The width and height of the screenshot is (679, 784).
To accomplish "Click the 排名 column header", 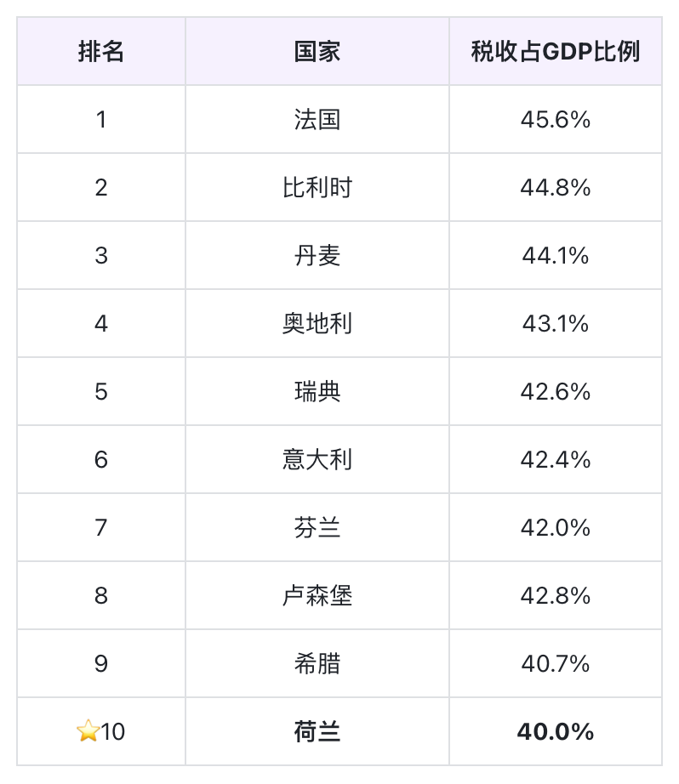I will [x=101, y=52].
